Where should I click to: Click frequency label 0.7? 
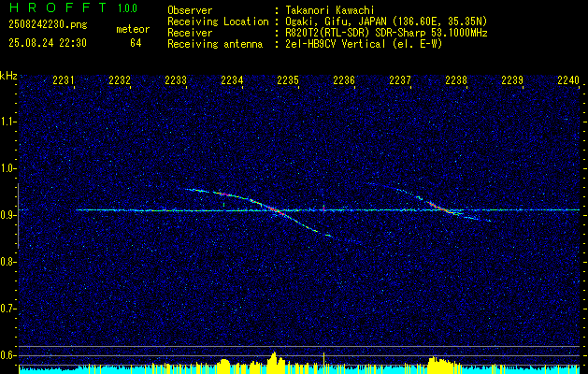coord(8,309)
